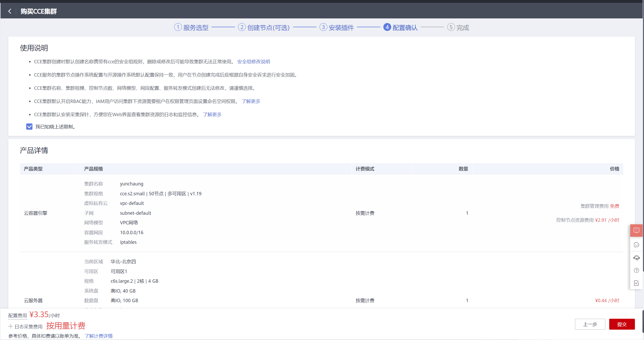Image resolution: width=644 pixels, height=340 pixels.
Task: Click the smiley face feedback icon
Action: coord(636,245)
